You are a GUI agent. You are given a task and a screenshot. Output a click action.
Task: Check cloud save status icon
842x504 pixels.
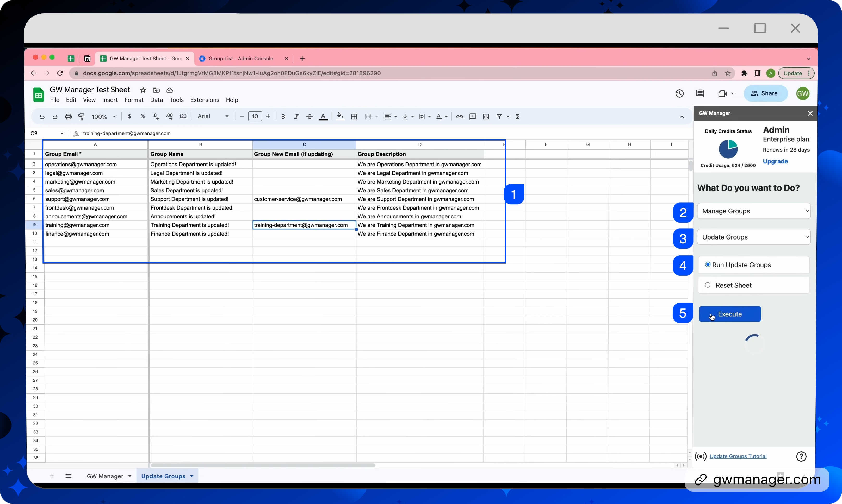click(170, 90)
